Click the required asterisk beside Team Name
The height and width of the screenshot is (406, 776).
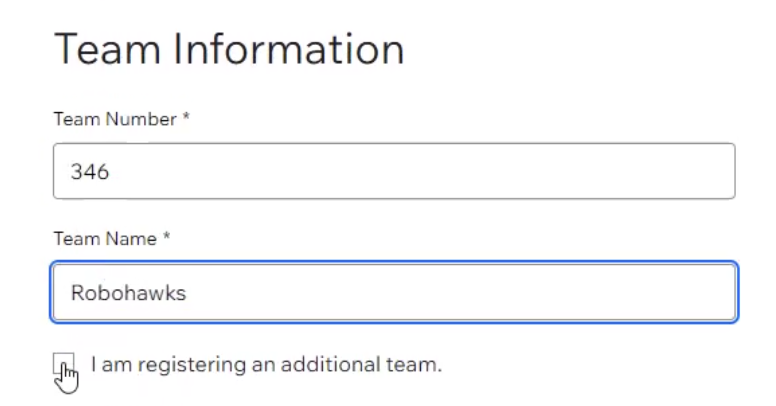tap(167, 238)
